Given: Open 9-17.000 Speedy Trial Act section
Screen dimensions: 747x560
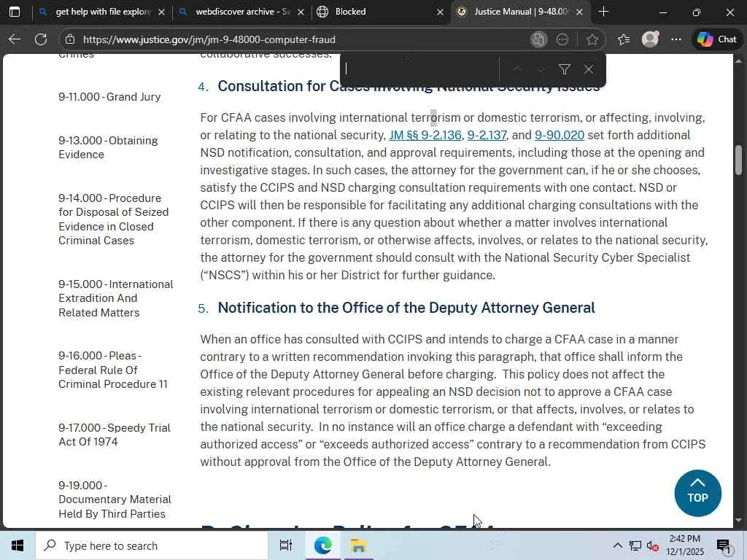Looking at the screenshot, I should coord(115,435).
